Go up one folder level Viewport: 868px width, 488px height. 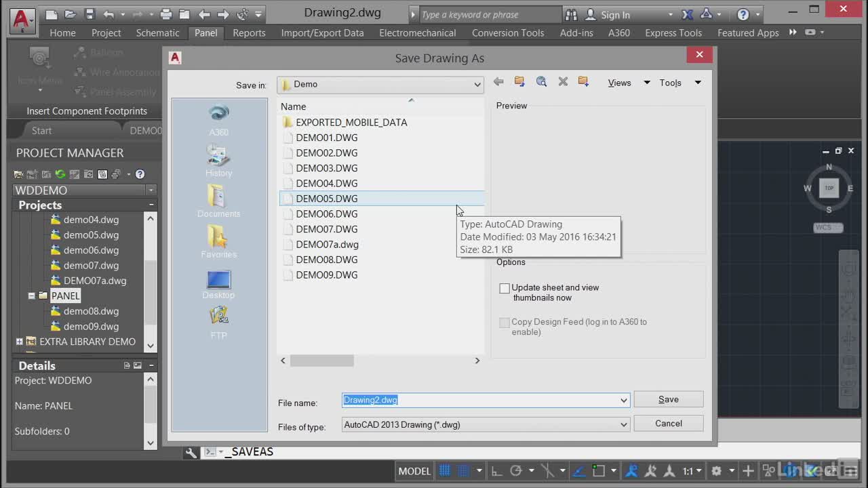519,82
